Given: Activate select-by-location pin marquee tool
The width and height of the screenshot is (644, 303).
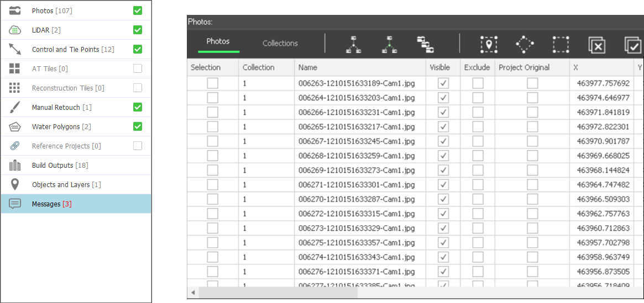Looking at the screenshot, I should click(489, 45).
